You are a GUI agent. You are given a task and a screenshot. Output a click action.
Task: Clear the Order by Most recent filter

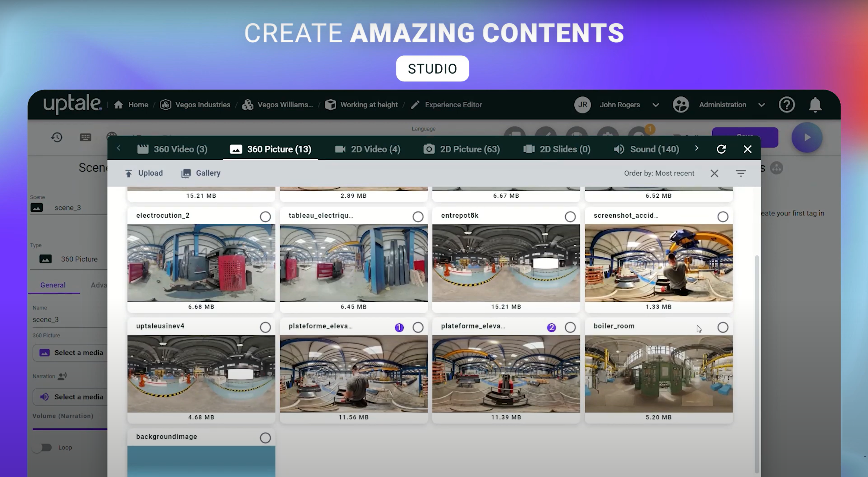[714, 173]
